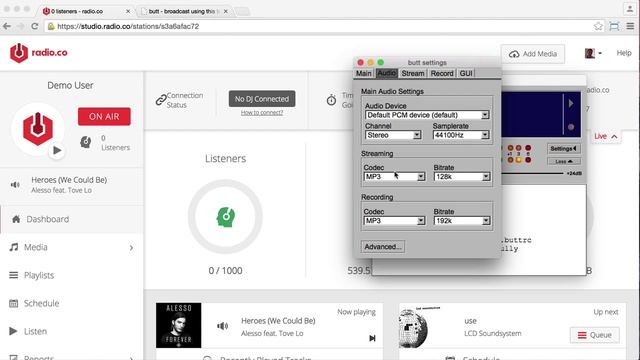Play the station using the logo play button

(57, 150)
